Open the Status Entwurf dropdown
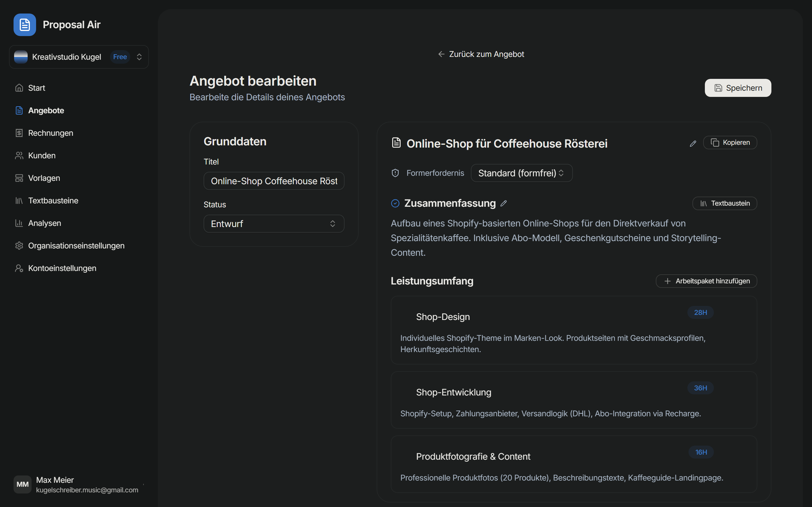Image resolution: width=812 pixels, height=507 pixels. [274, 224]
